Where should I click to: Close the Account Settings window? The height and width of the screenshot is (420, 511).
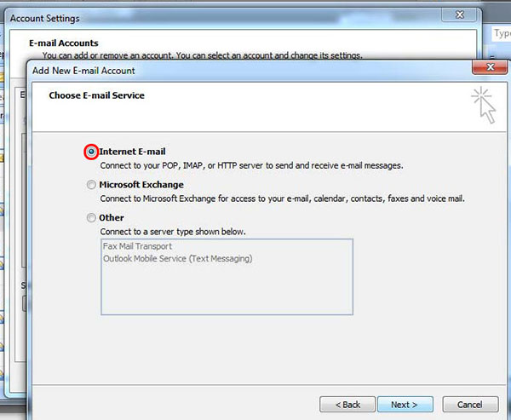coord(460,14)
